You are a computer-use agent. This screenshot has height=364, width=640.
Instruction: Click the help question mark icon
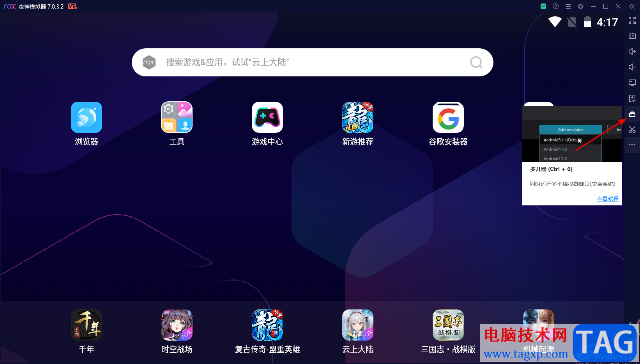tap(556, 6)
